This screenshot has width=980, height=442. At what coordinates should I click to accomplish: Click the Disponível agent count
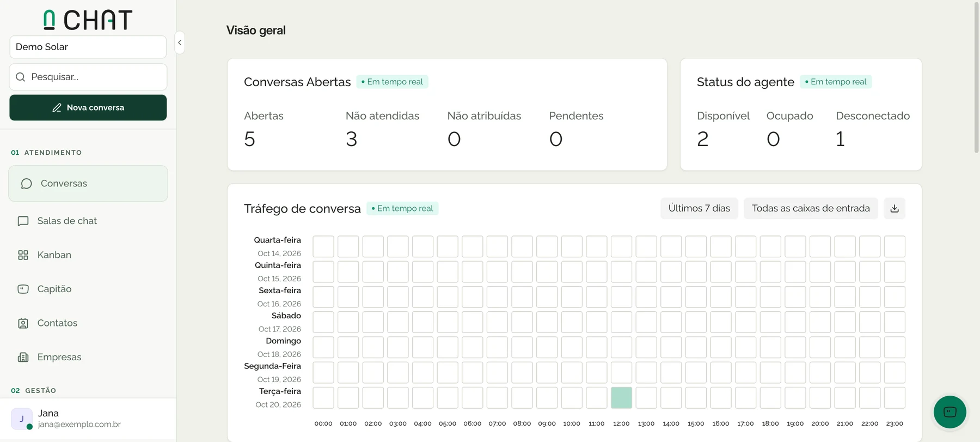(703, 139)
